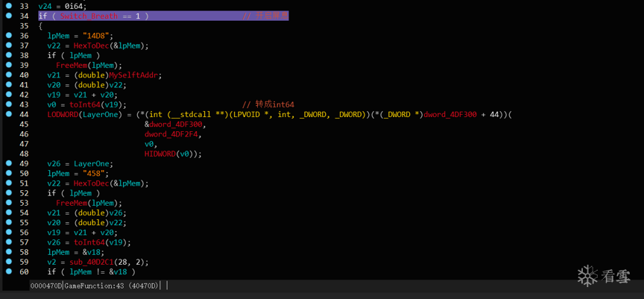Toggle the blue dot on line 58
This screenshot has height=299, width=644.
pos(8,252)
